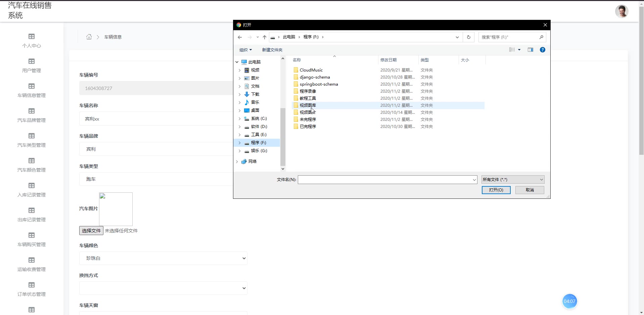Image resolution: width=644 pixels, height=315 pixels.
Task: Click the home icon in breadcrumb
Action: click(89, 37)
